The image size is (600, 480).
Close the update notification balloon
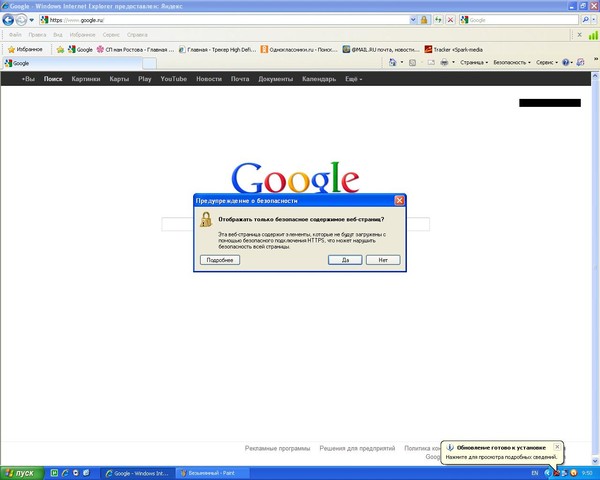[x=557, y=447]
